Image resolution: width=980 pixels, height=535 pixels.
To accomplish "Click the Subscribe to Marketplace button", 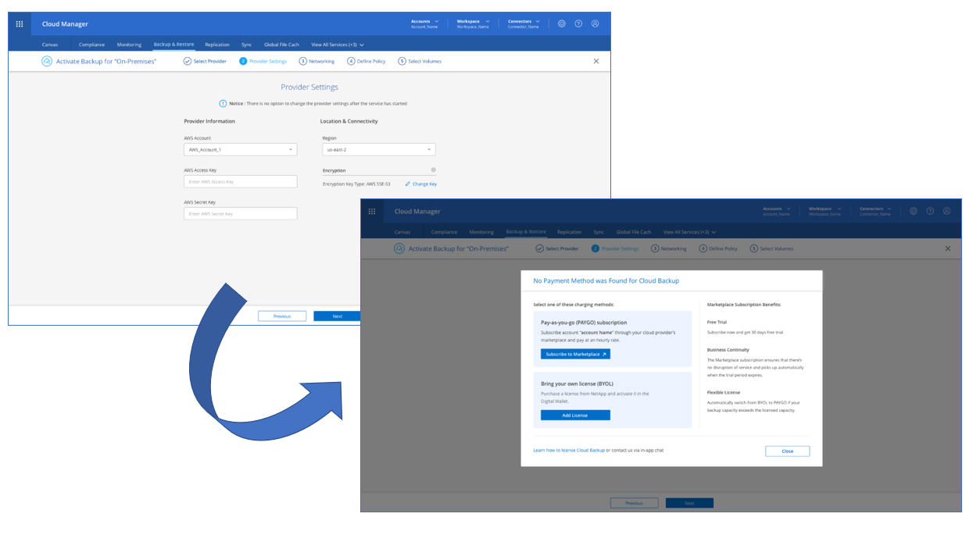I will click(x=575, y=354).
